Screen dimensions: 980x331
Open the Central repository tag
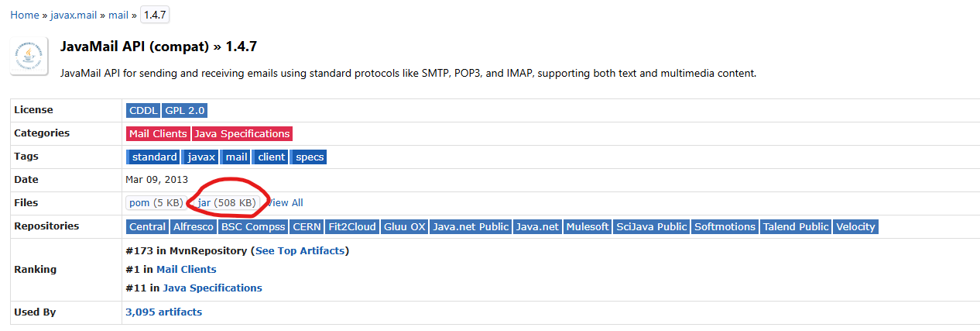click(147, 227)
